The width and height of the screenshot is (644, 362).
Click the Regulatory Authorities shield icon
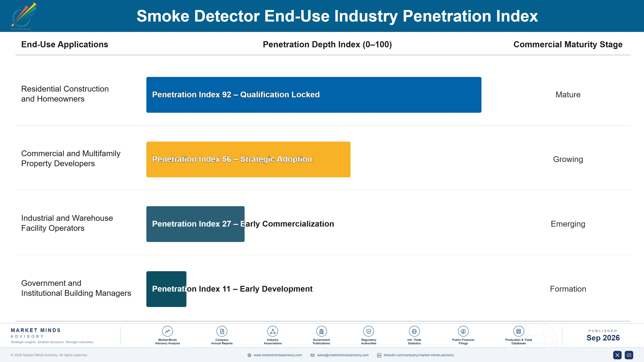point(368,331)
